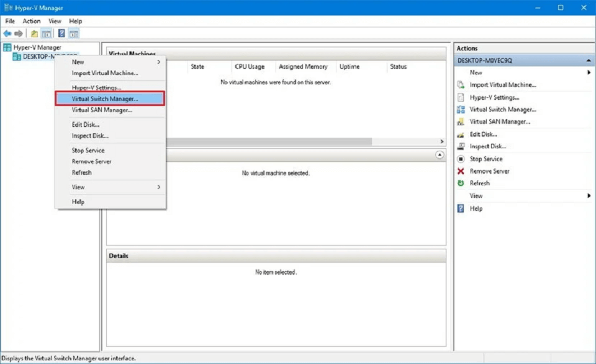This screenshot has height=364, width=596.
Task: Click Virtual SAN Manager icon in Actions pane
Action: [x=461, y=122]
